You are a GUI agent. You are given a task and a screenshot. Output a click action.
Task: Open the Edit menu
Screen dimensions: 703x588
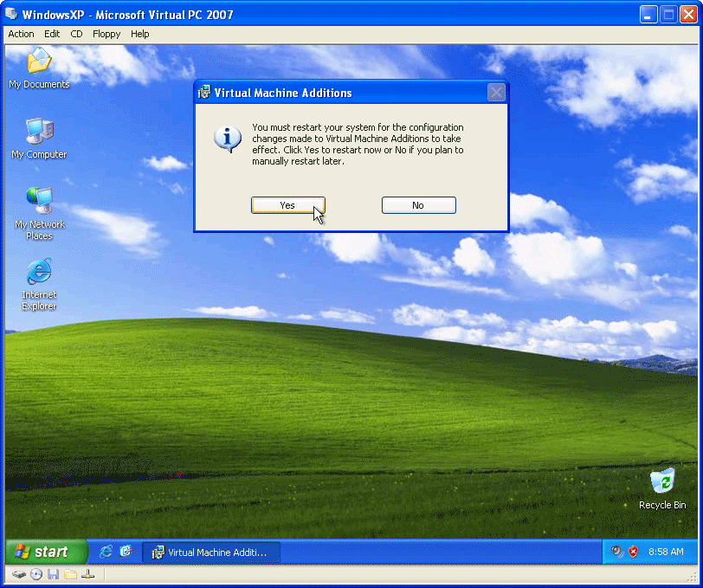(x=52, y=34)
